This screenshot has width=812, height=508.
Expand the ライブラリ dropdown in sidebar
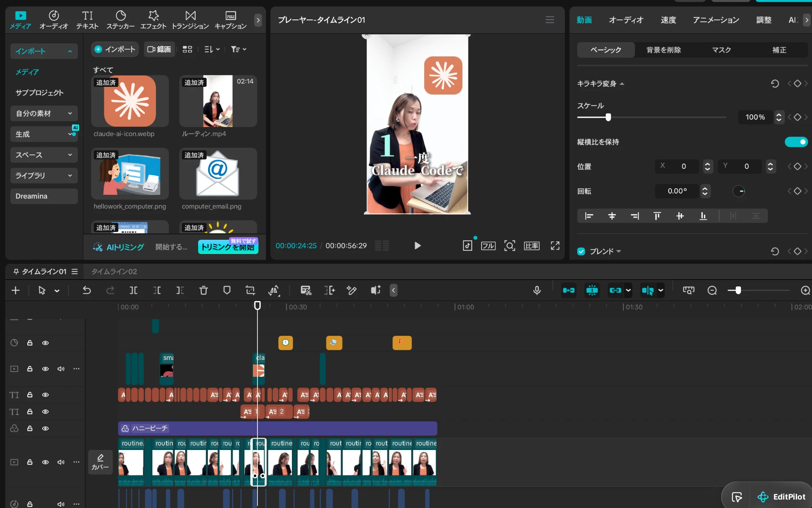coord(44,175)
